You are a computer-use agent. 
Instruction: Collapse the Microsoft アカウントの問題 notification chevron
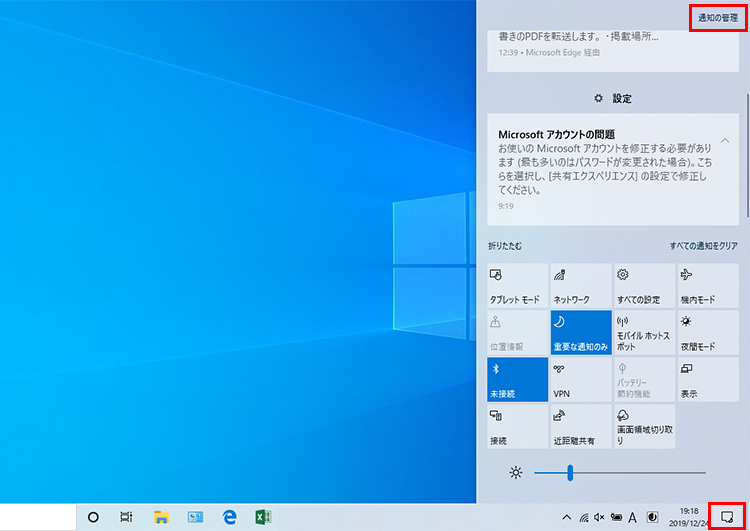click(x=725, y=140)
